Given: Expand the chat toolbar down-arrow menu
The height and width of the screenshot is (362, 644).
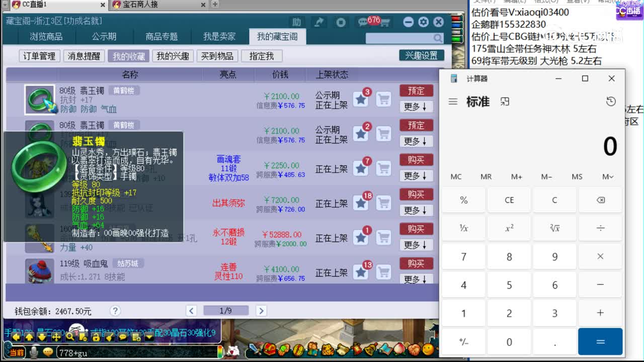Looking at the screenshot, I should tap(149, 336).
